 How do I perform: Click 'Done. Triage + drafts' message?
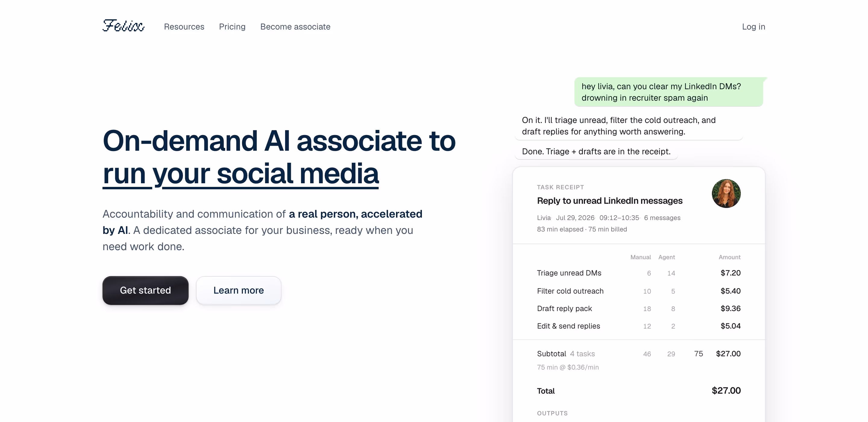[596, 151]
